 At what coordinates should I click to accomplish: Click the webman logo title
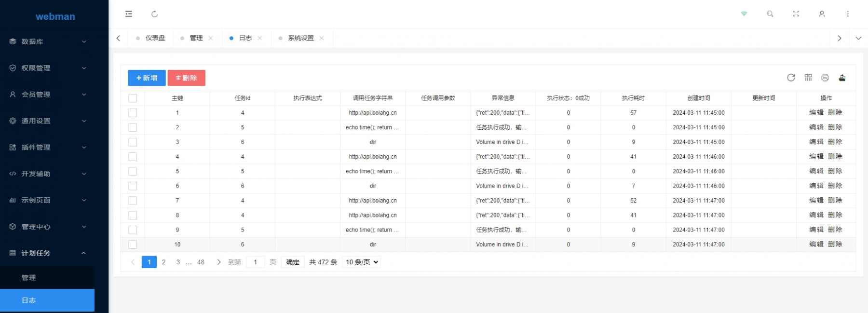point(55,16)
